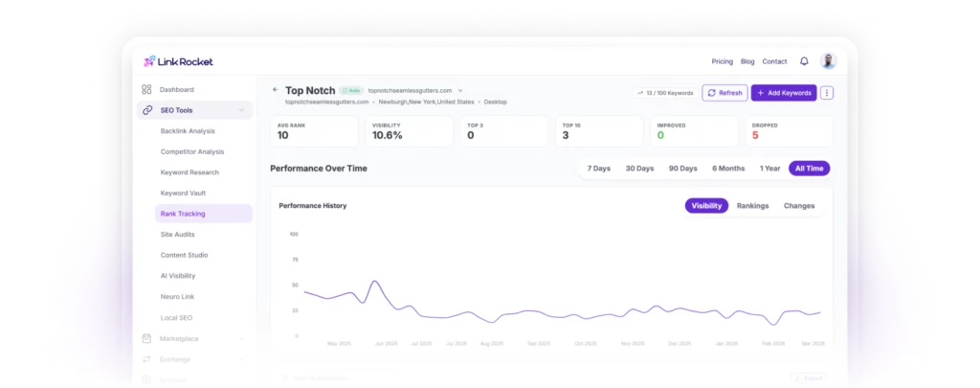Switch chart to Rankings view
Screen dimensions: 980x388
pos(752,205)
